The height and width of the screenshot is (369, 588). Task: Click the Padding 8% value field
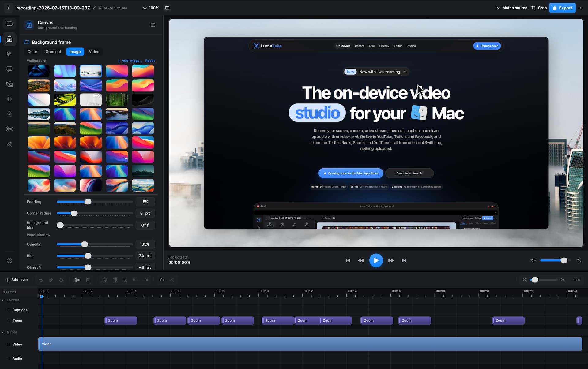[x=145, y=202]
